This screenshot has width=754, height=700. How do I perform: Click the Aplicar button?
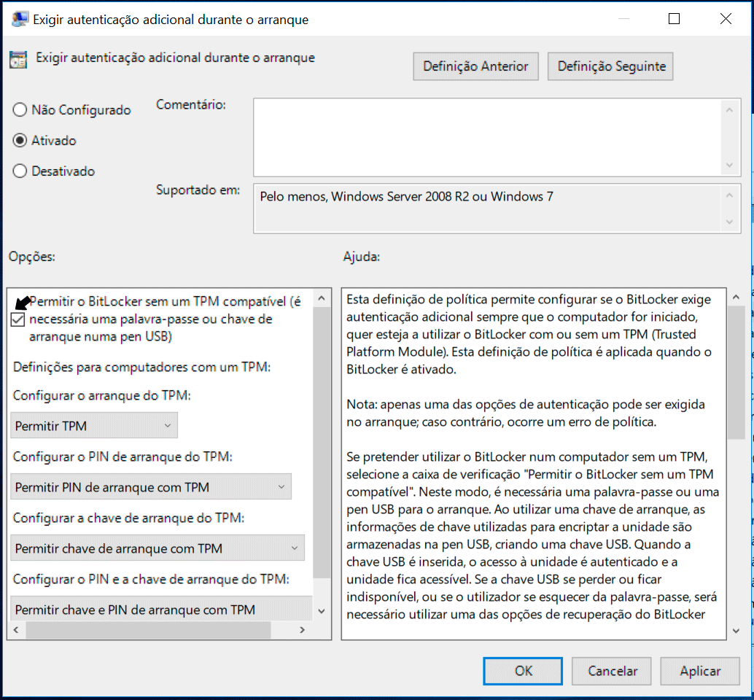tap(700, 671)
